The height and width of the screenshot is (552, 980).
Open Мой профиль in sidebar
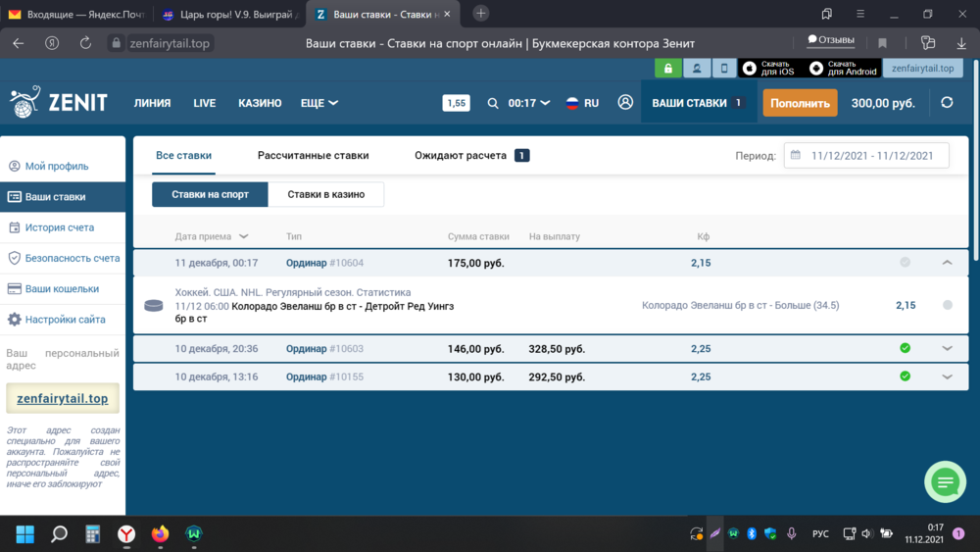coord(63,167)
